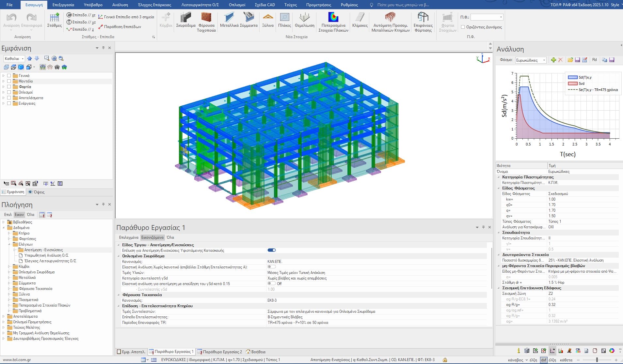Open the Κλίμακες stairs tool

[x=360, y=20]
